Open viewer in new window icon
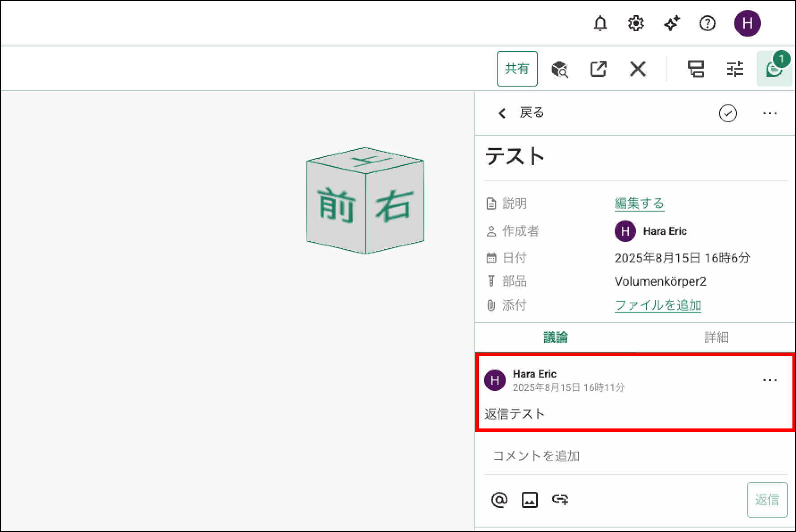The width and height of the screenshot is (796, 532). (598, 69)
